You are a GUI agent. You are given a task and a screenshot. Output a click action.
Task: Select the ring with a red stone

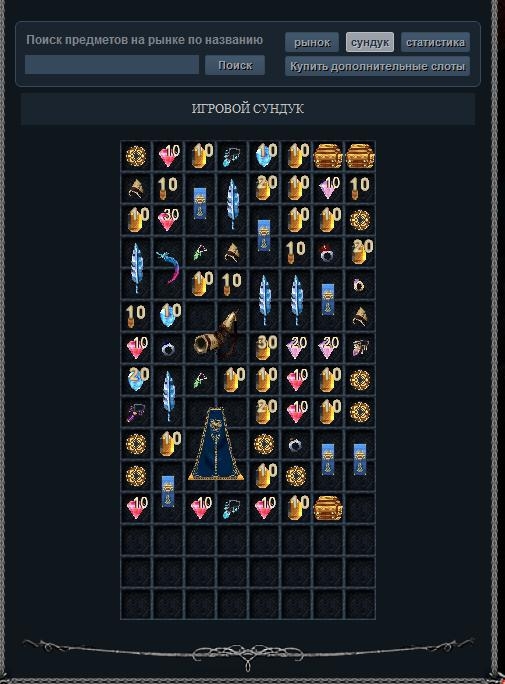click(327, 253)
